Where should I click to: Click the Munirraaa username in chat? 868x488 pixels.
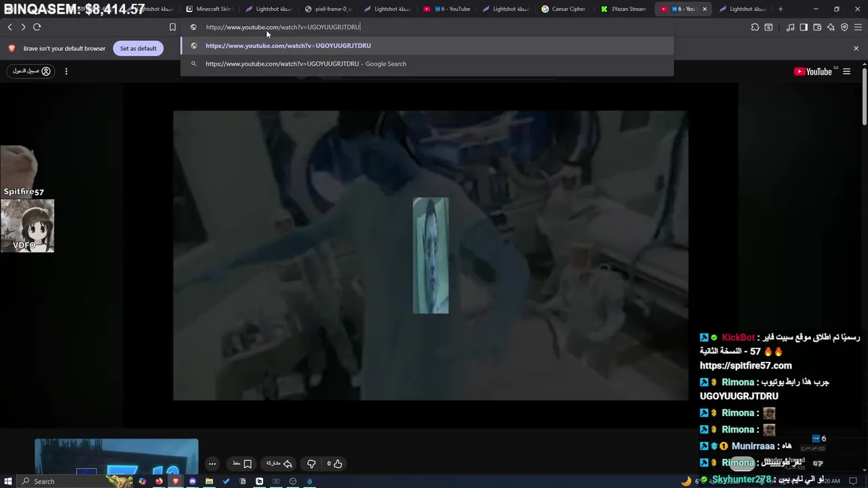pyautogui.click(x=753, y=446)
